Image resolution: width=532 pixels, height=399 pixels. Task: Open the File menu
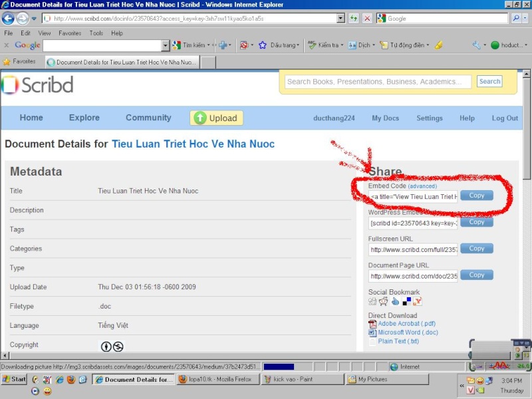coord(9,33)
